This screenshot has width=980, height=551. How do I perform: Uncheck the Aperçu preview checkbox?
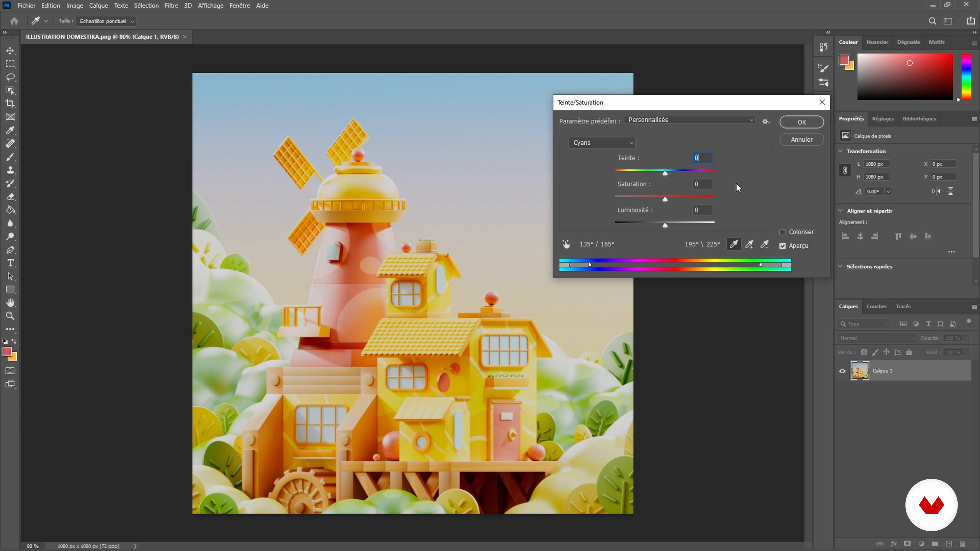782,246
